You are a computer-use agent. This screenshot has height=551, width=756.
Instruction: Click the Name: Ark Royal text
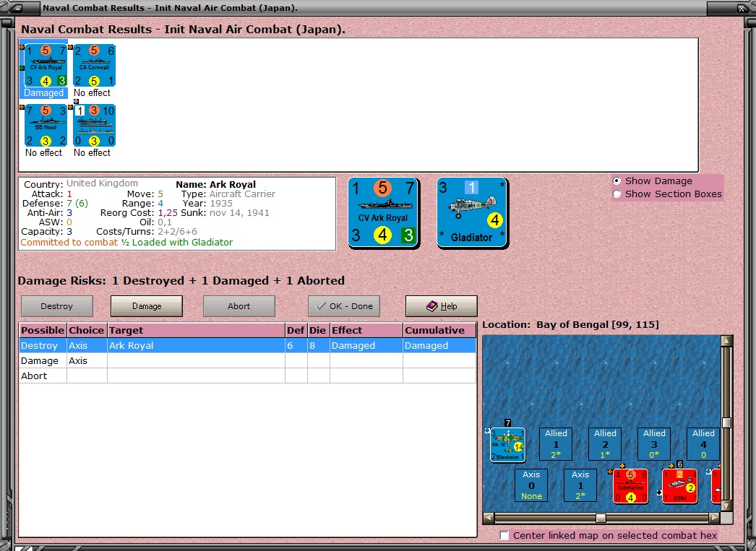(x=215, y=184)
